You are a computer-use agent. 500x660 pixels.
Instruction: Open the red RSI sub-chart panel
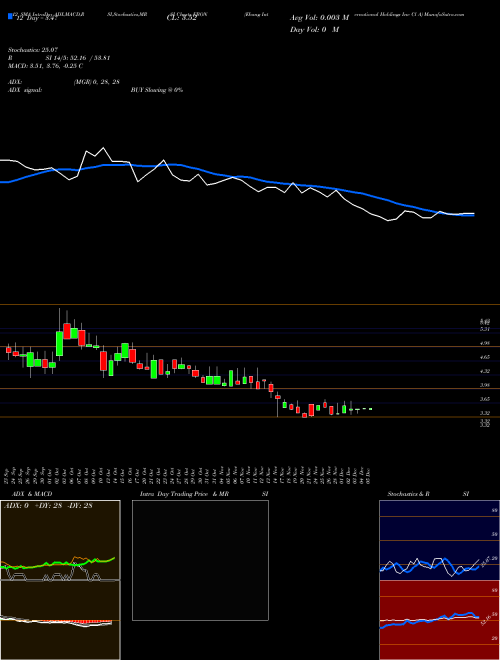pyautogui.click(x=439, y=620)
